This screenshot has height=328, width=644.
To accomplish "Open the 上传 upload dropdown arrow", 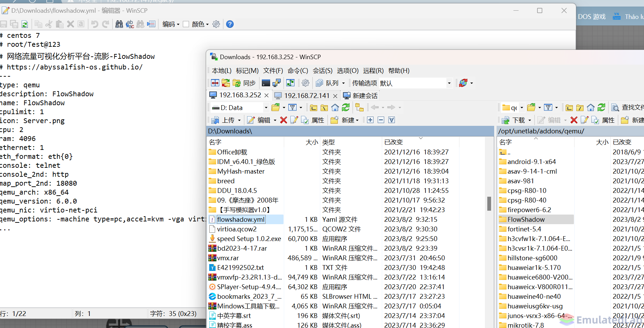I will pos(240,120).
